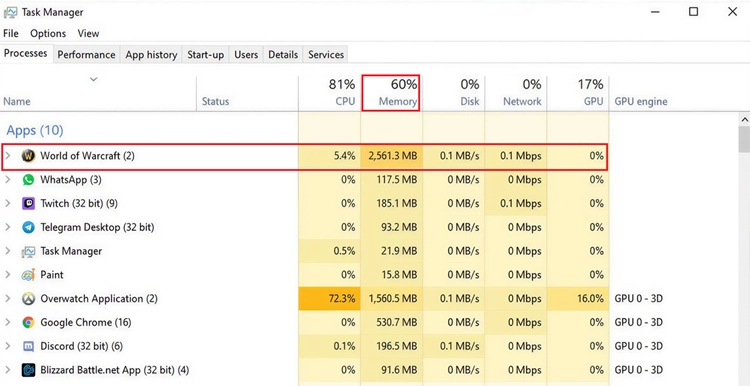Screen dimensions: 750x386
Task: Click the Discord app icon
Action: pyautogui.click(x=28, y=346)
